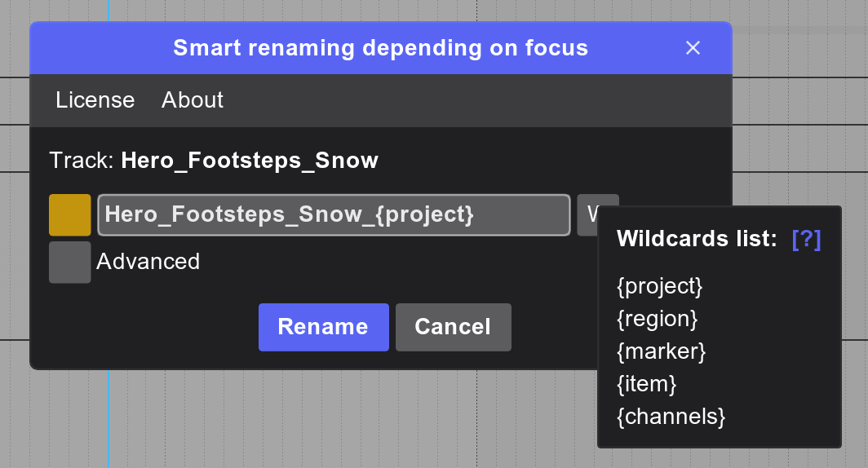The image size is (868, 468).
Task: Insert the {region} wildcard
Action: [x=657, y=319]
